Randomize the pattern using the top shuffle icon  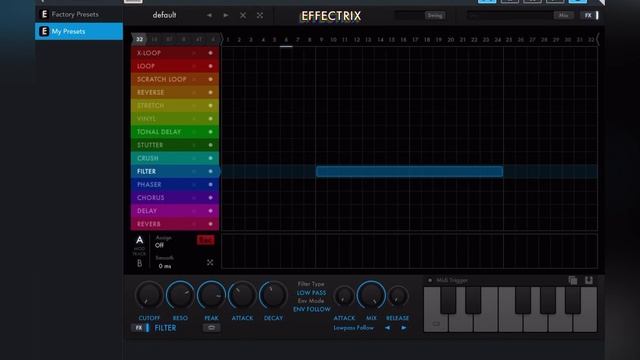[260, 15]
